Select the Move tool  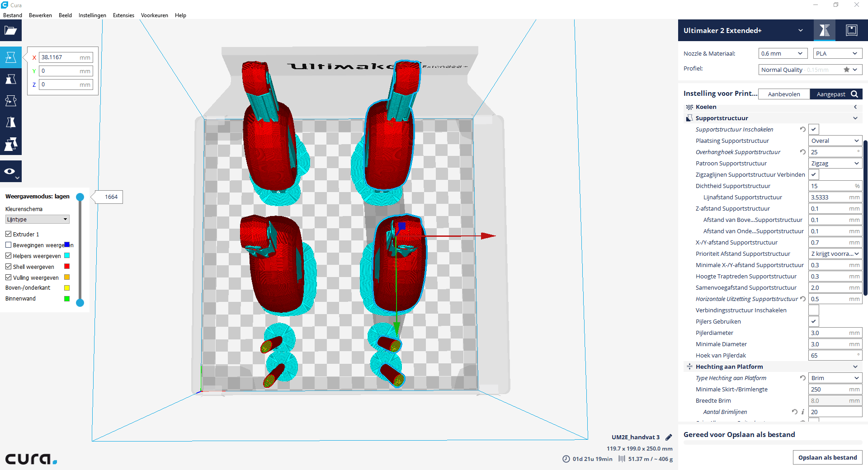click(x=11, y=57)
